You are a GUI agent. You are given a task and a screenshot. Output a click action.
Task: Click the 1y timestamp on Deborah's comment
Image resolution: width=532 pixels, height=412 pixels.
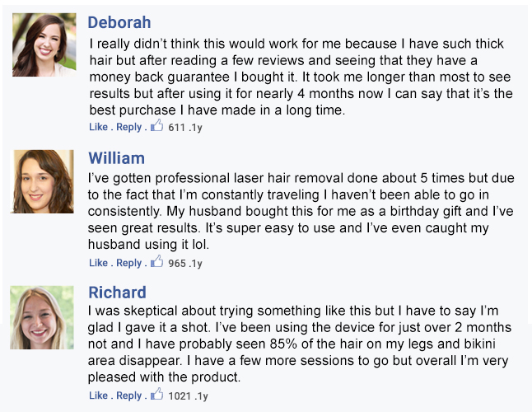coord(197,128)
